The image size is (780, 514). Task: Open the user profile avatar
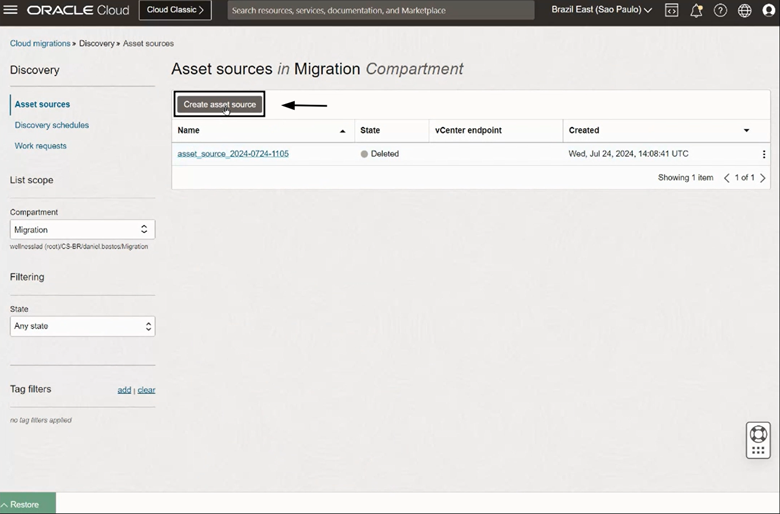point(769,10)
